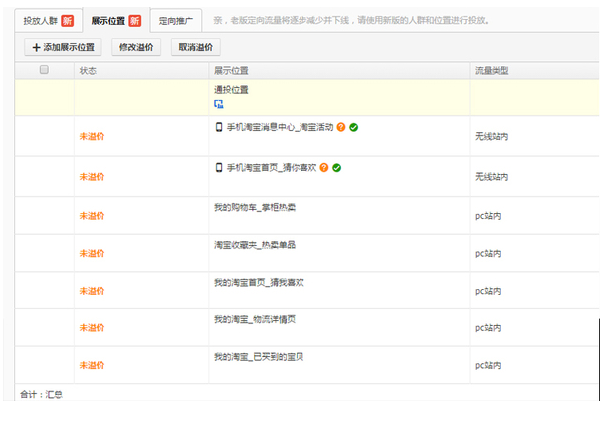Open the 定向推广 tab
Viewport: 600px width, 422px height.
(x=176, y=21)
